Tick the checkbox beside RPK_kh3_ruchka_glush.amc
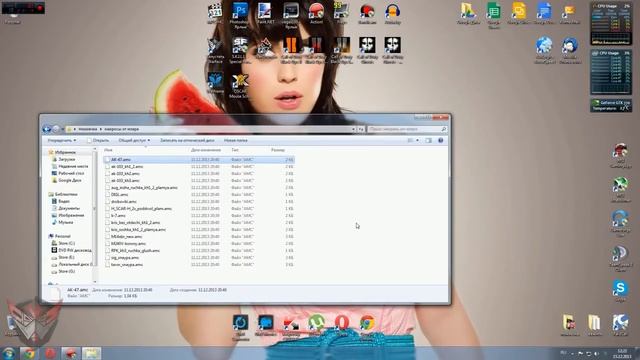The height and width of the screenshot is (360, 640). coord(107,251)
